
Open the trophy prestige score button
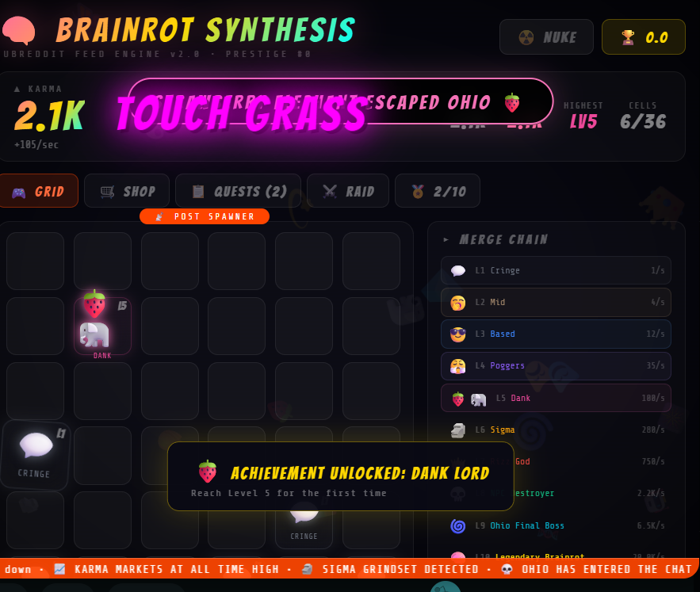click(643, 37)
